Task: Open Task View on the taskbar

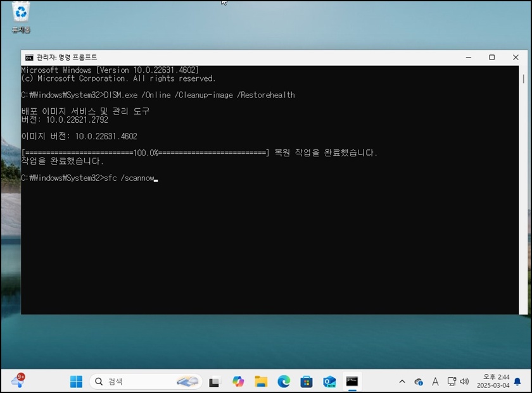Action: (215, 382)
